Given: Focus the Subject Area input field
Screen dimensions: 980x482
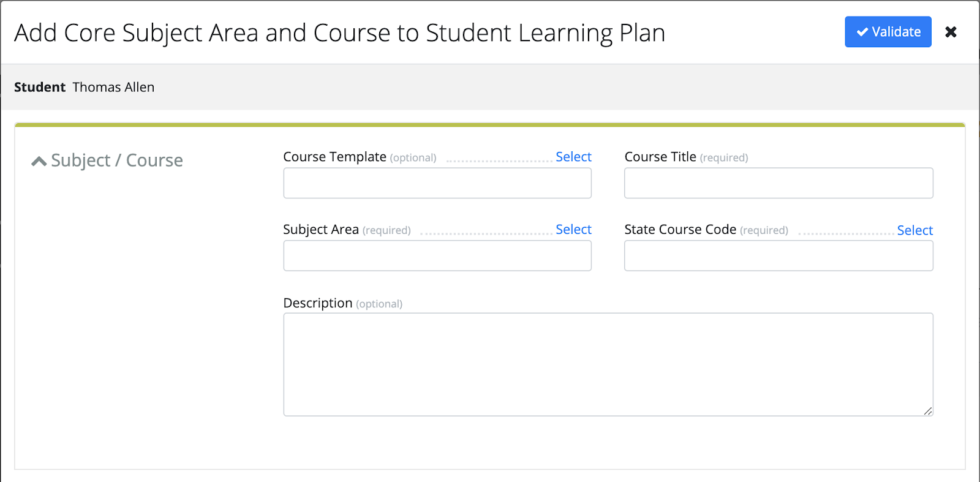Looking at the screenshot, I should point(437,255).
